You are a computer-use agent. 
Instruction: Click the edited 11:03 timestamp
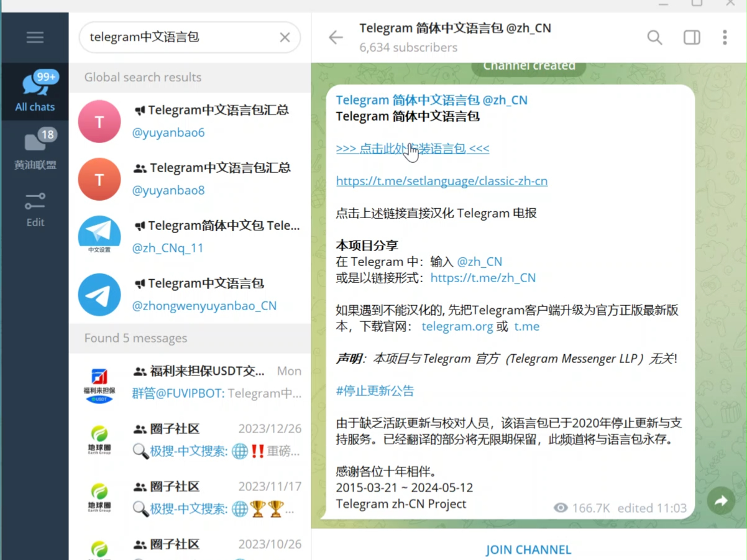[x=652, y=508]
